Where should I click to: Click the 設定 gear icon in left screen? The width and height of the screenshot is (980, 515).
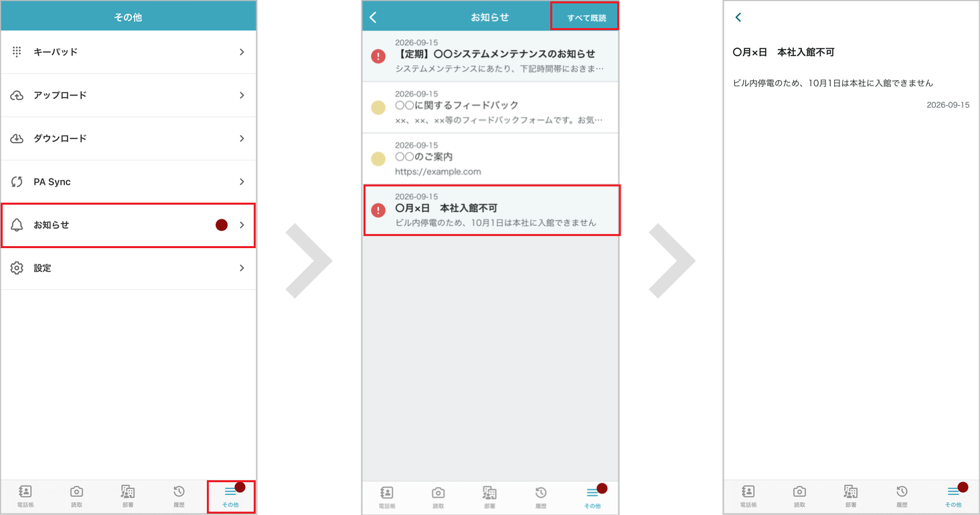pos(17,268)
